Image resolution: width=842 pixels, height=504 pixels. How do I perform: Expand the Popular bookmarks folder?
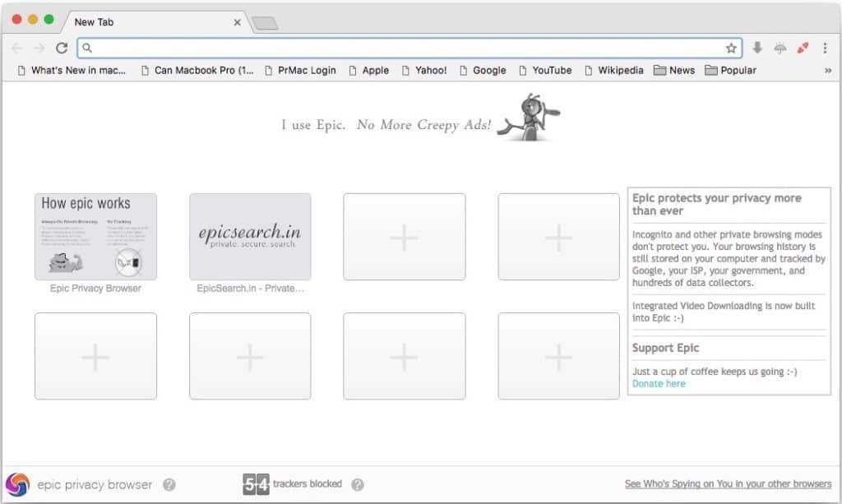[730, 71]
